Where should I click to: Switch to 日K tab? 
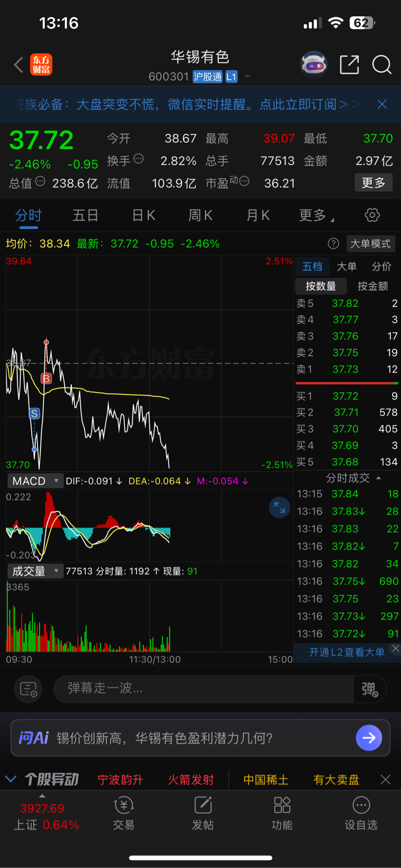pyautogui.click(x=144, y=215)
